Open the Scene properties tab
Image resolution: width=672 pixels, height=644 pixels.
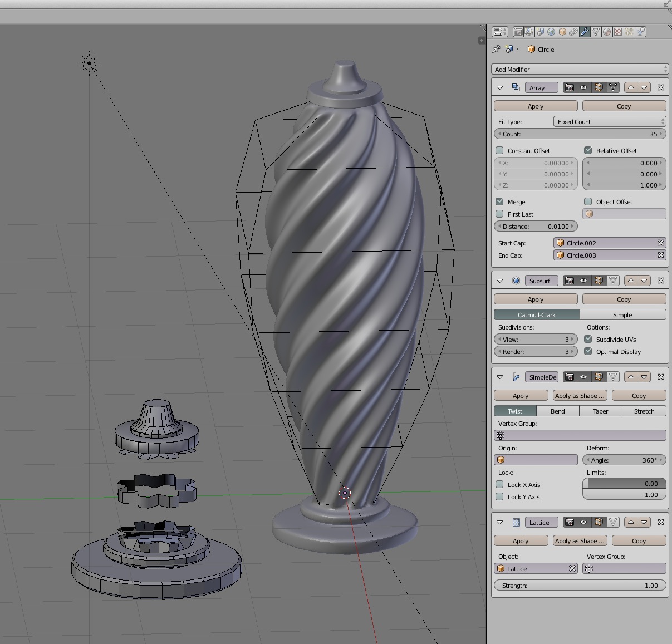pyautogui.click(x=540, y=32)
